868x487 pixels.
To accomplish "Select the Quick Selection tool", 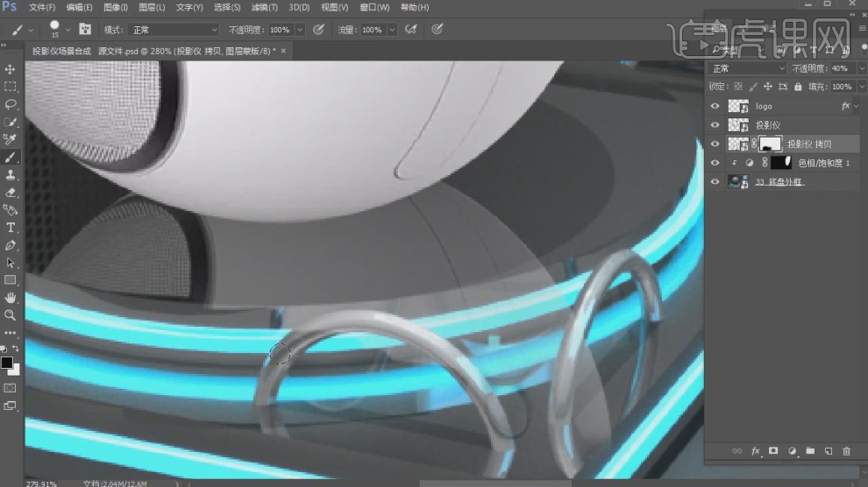I will coord(10,122).
